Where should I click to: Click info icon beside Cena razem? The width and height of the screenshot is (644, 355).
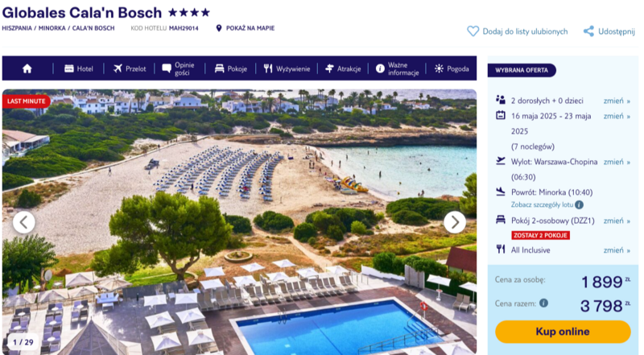pos(544,303)
